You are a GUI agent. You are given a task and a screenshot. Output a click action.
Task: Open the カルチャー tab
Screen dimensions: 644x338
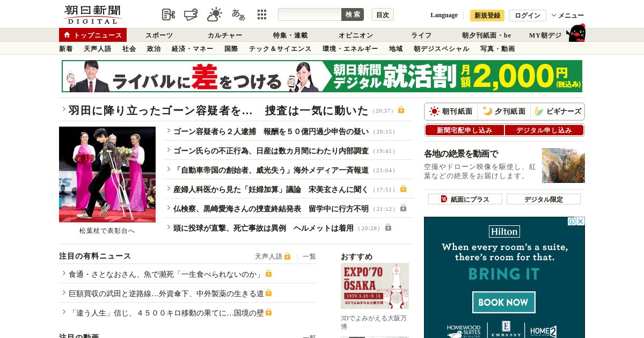225,35
